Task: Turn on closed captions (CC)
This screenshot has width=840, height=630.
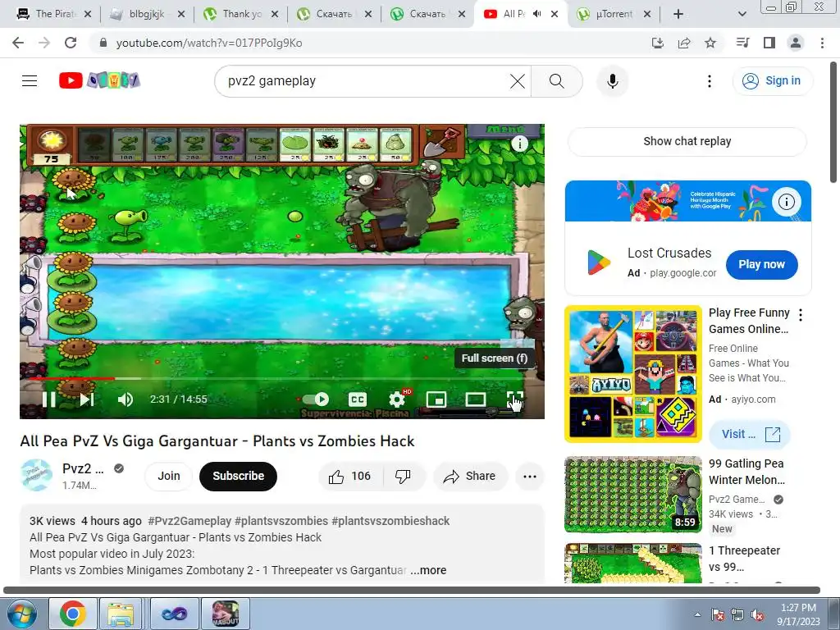Action: [x=358, y=399]
